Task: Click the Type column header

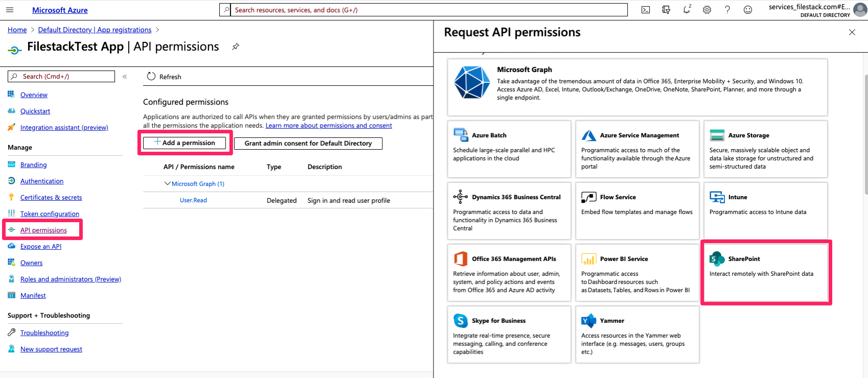Action: [x=274, y=167]
